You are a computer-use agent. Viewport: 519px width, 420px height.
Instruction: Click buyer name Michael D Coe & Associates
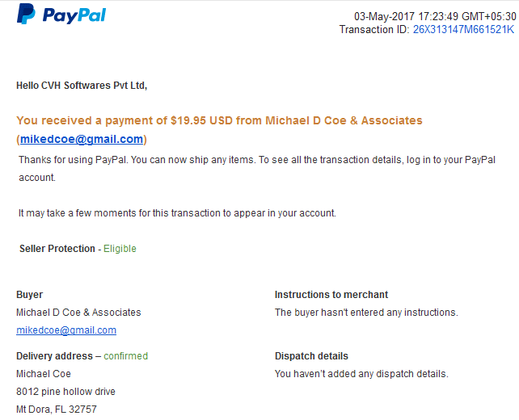coord(78,313)
